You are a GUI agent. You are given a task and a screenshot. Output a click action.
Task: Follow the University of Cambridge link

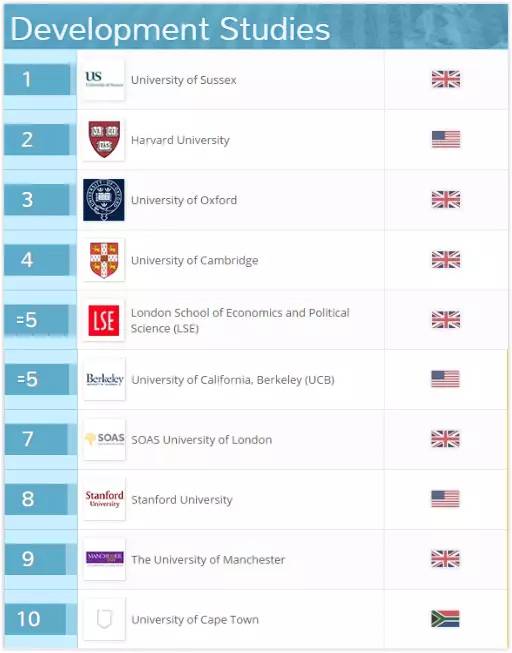coord(195,260)
